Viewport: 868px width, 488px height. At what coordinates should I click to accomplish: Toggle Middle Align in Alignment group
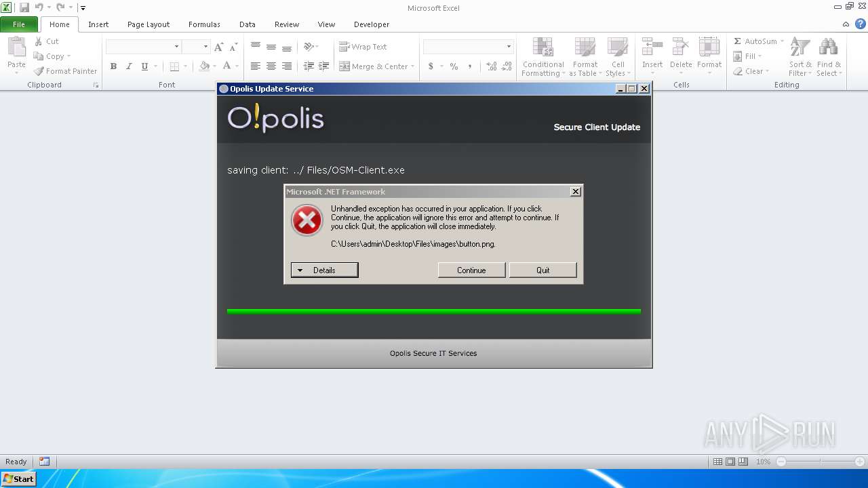click(271, 47)
